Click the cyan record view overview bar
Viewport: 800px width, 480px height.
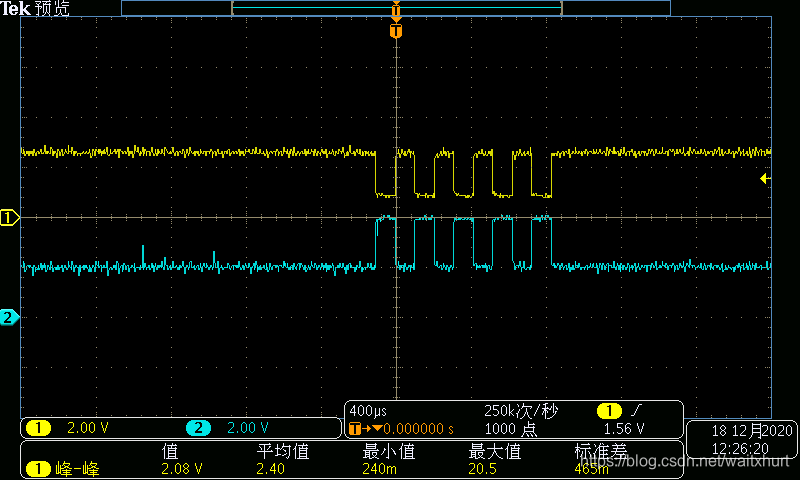[396, 8]
